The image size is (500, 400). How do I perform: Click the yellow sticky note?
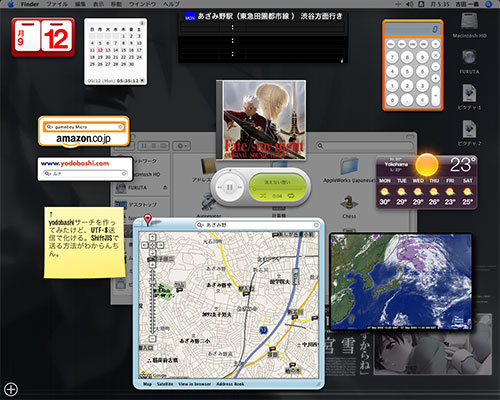(x=84, y=242)
